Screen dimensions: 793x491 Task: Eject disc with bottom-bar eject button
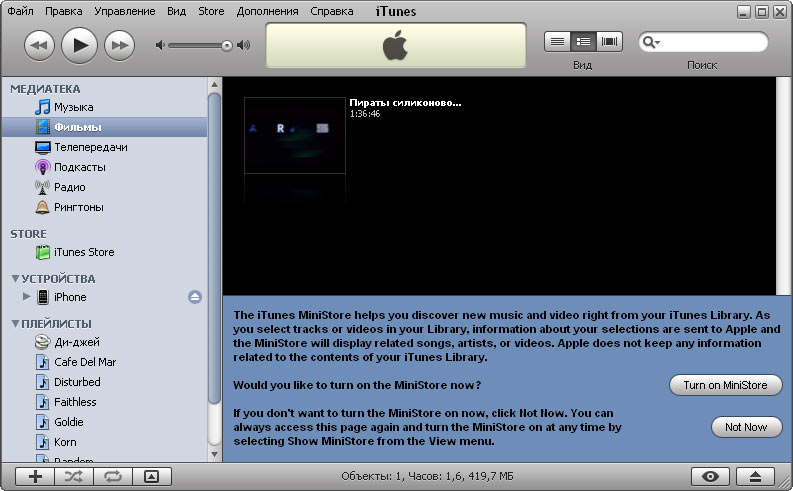755,476
